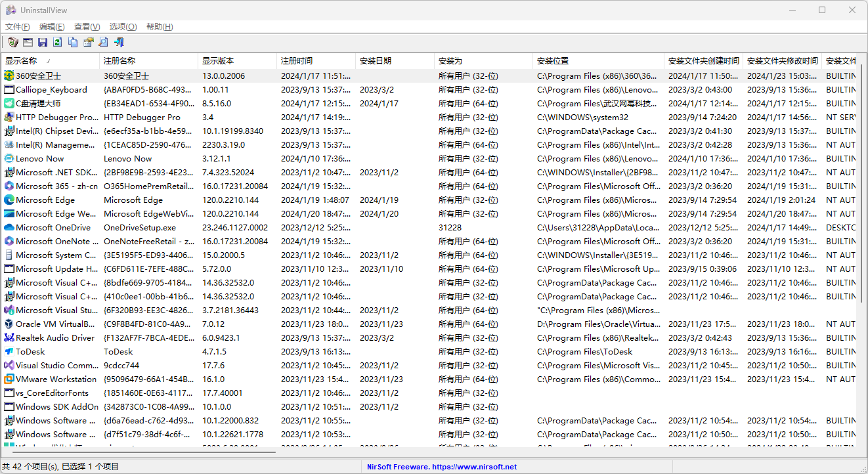
Task: Click D:\Program Files\Oracle install location cell
Action: point(599,324)
